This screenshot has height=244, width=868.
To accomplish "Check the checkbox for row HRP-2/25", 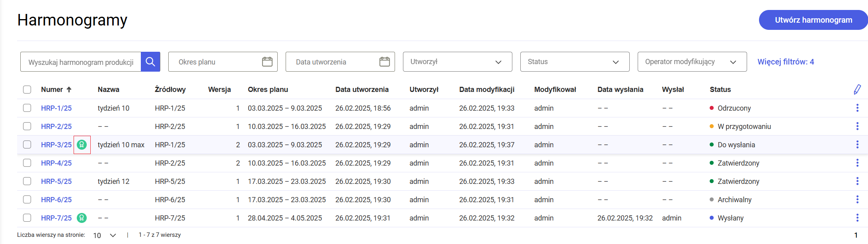I will tap(27, 127).
